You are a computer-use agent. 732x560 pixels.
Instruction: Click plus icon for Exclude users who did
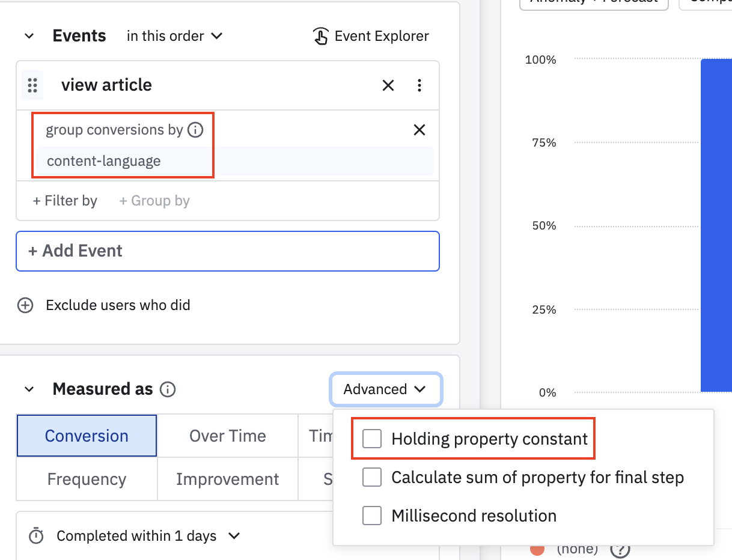[25, 305]
